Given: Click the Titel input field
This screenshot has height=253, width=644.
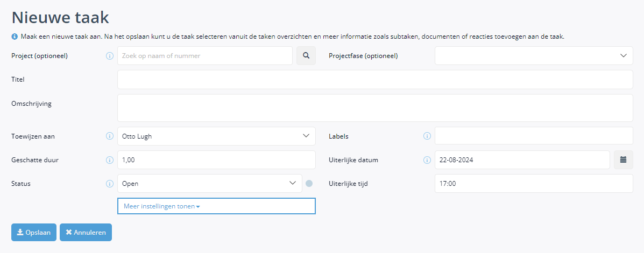Looking at the screenshot, I should tap(375, 79).
